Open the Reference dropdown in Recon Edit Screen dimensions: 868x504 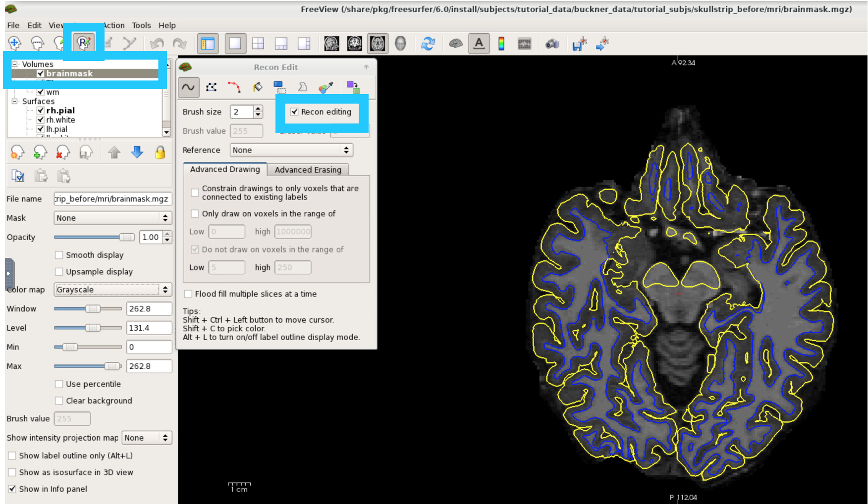tap(291, 150)
